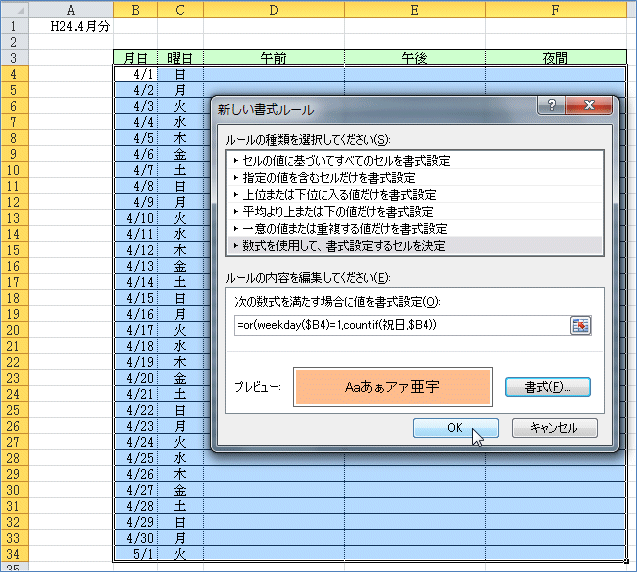Click the 午前 header cell
The width and height of the screenshot is (637, 572).
(x=274, y=58)
